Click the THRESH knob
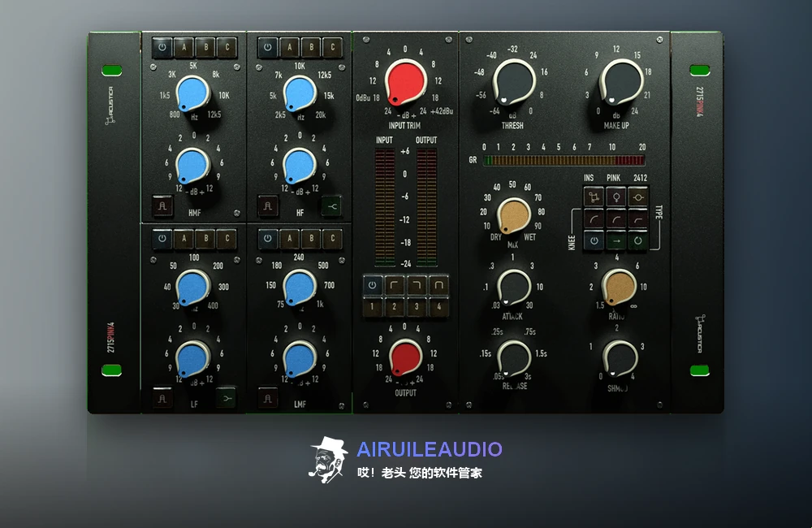The height and width of the screenshot is (528, 812). [514, 82]
